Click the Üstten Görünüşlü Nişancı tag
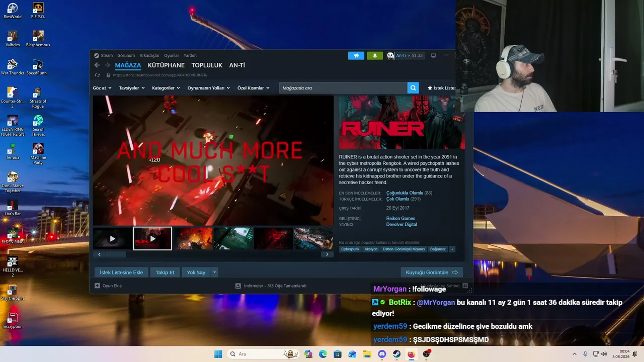This screenshot has width=644, height=362. click(x=404, y=249)
